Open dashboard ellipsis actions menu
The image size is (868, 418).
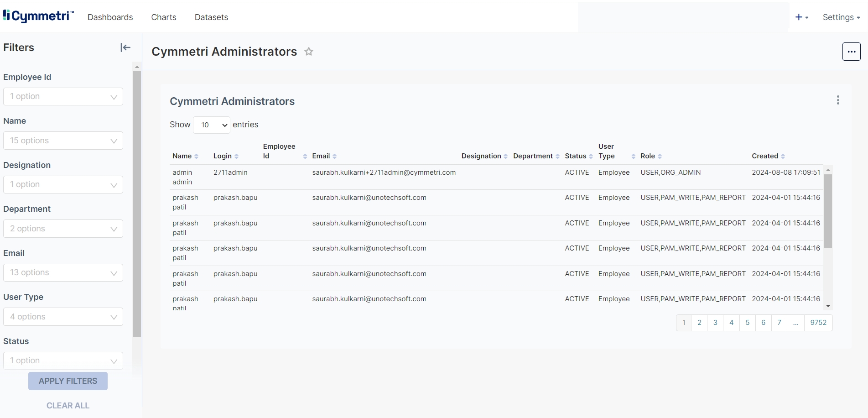click(x=851, y=52)
